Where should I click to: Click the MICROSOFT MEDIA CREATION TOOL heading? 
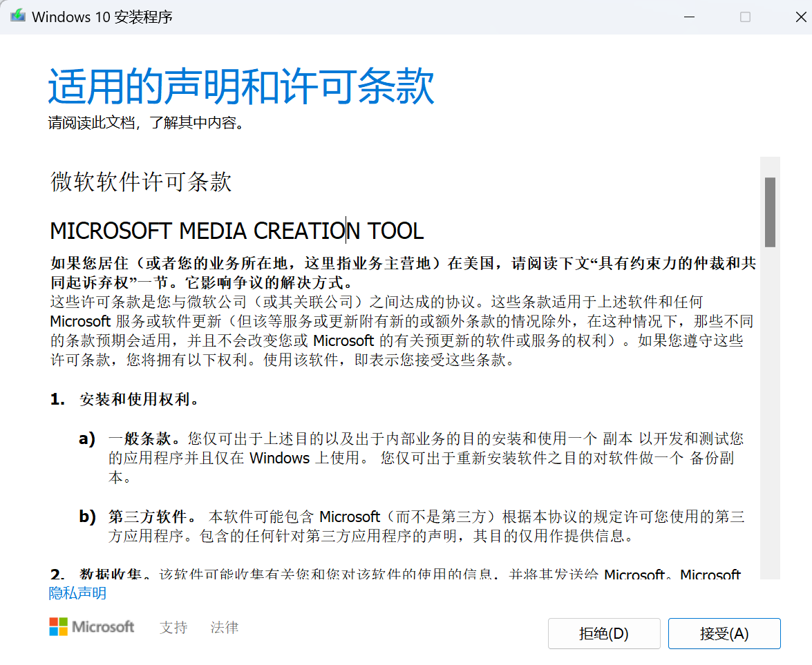tap(236, 231)
